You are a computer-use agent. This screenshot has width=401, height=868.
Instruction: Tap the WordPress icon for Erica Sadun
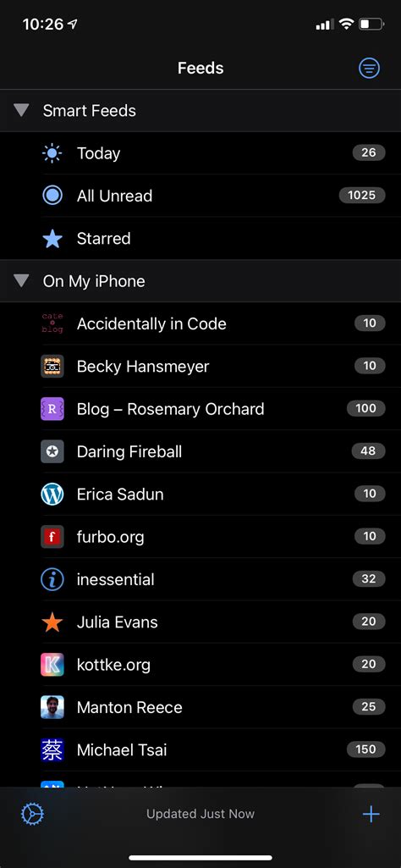point(52,494)
